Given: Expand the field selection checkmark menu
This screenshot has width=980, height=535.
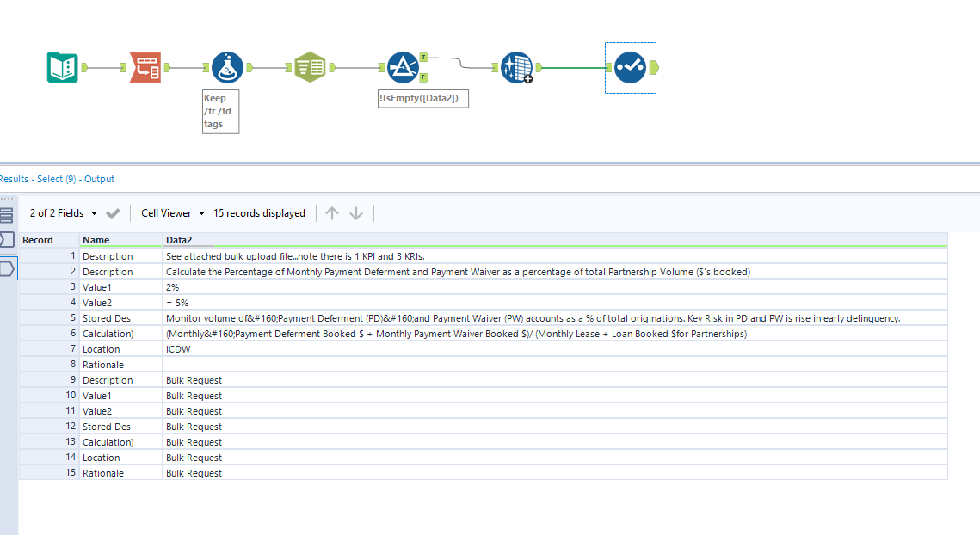Looking at the screenshot, I should pos(111,212).
